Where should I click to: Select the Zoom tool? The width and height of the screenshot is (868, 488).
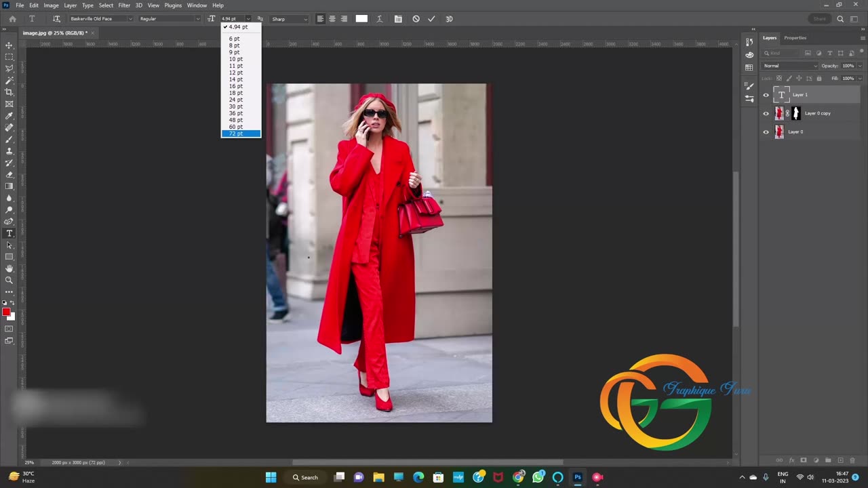(9, 280)
